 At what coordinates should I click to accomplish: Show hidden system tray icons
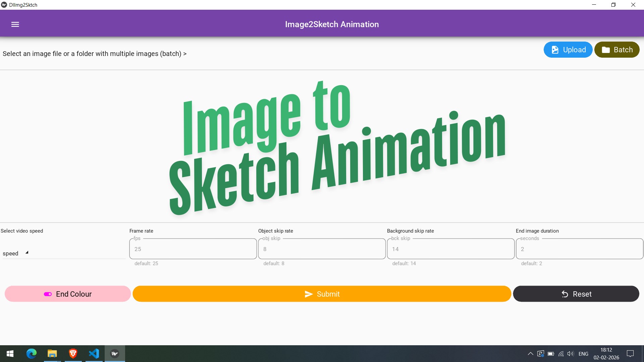pos(530,354)
